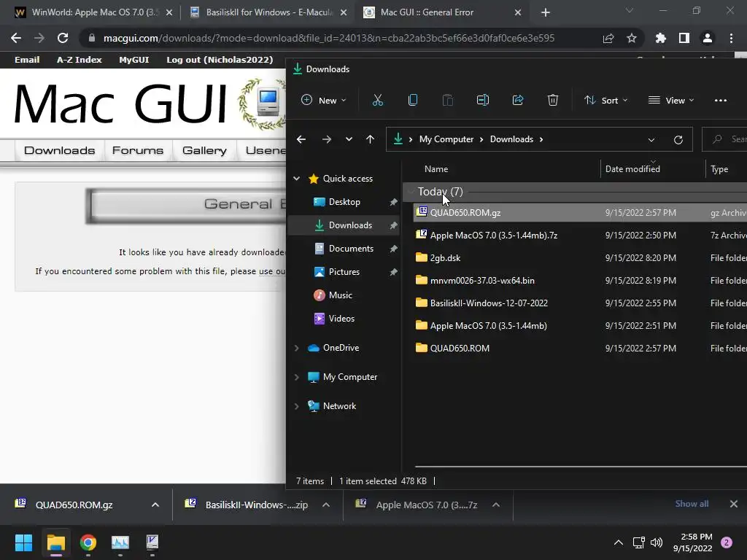
Task: Click the Chrome address bar URL
Action: pos(329,38)
